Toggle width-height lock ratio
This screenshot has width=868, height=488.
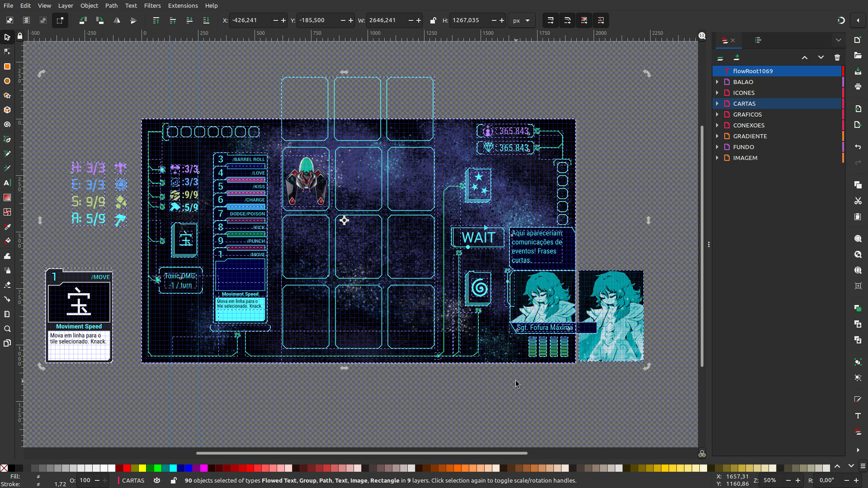433,20
